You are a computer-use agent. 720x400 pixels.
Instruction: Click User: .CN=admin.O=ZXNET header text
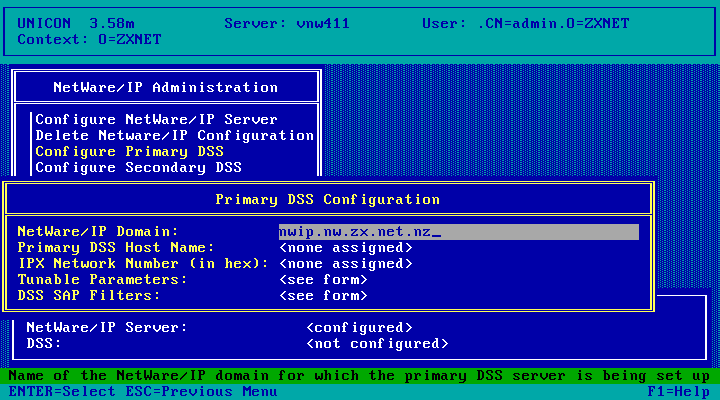pos(526,23)
